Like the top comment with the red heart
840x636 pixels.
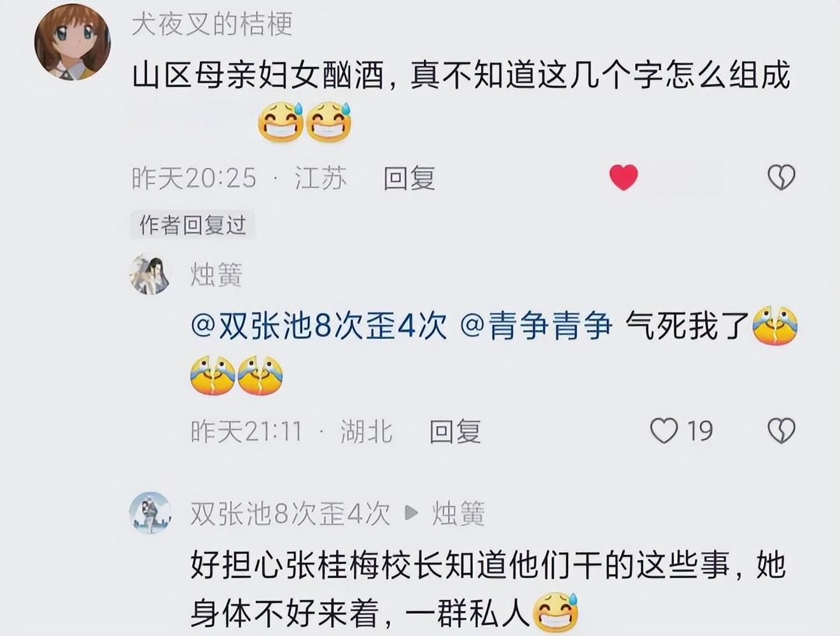(x=624, y=177)
